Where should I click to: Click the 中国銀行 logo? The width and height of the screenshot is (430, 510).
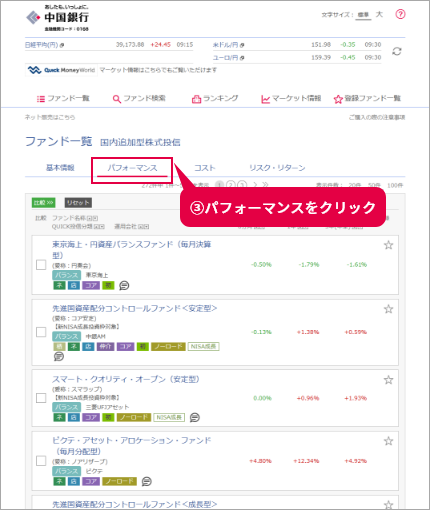click(x=58, y=18)
